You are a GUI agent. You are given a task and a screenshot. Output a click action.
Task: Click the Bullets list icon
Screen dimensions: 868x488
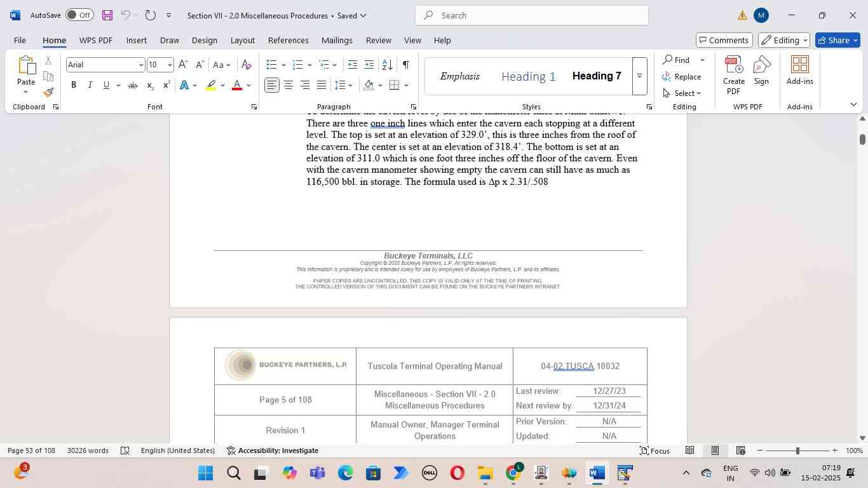tap(271, 65)
